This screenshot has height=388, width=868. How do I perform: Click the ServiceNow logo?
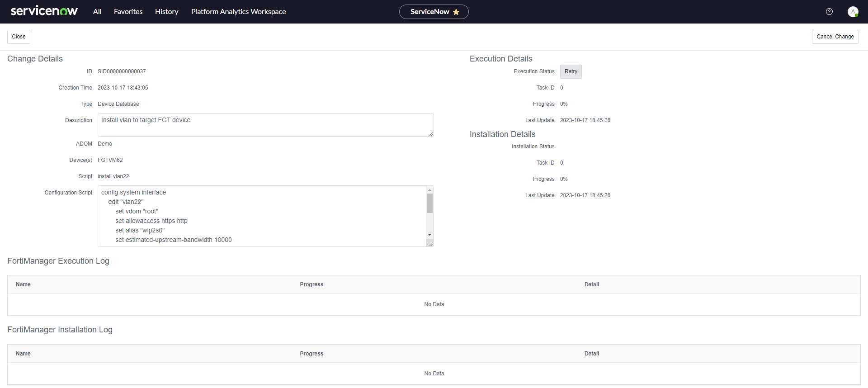point(44,11)
